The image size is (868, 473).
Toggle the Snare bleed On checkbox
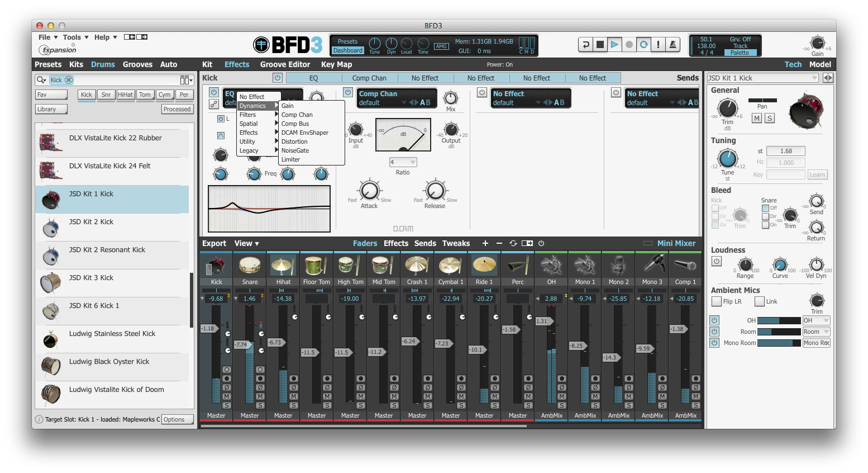(x=766, y=225)
